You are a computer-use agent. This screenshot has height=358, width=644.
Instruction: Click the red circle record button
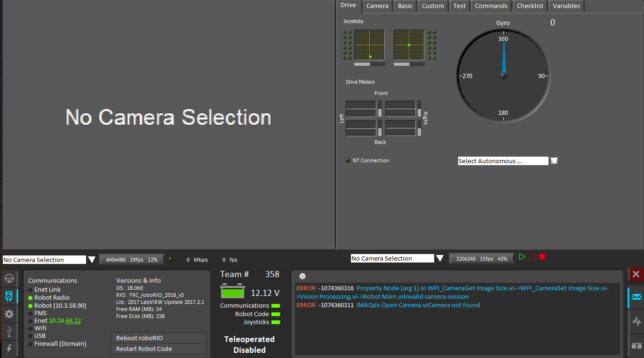tap(532, 257)
